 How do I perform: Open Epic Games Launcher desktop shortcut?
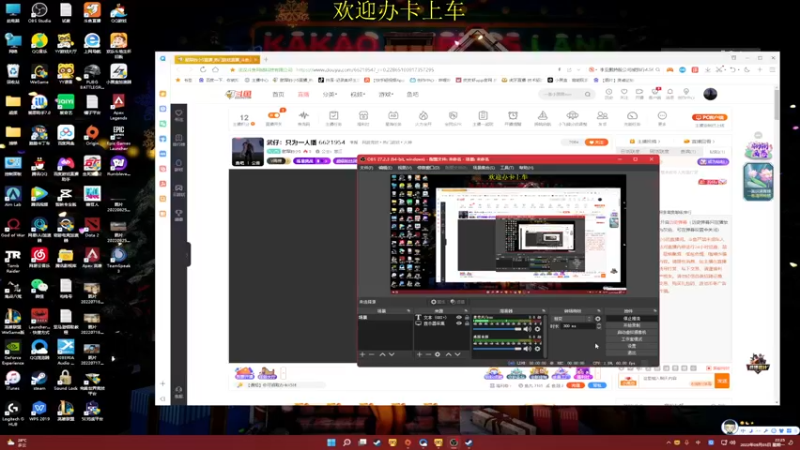point(118,137)
